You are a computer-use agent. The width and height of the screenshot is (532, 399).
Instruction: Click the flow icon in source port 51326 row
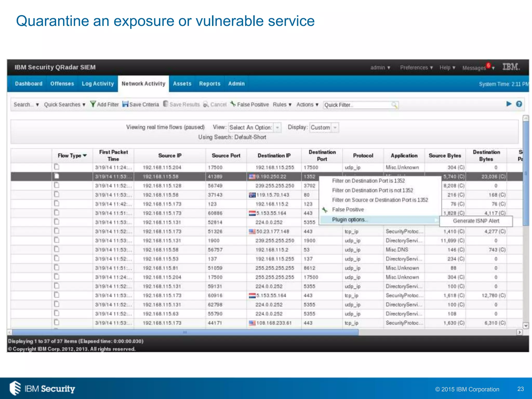tap(57, 231)
